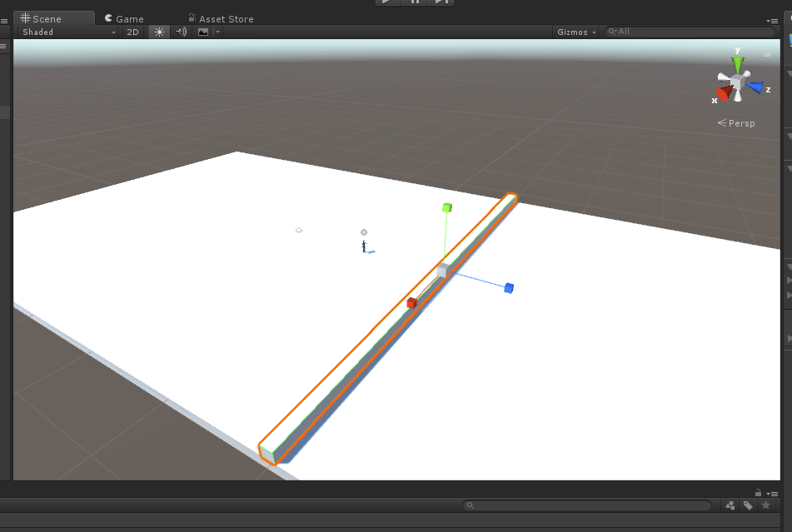Viewport: 792px width, 532px height.
Task: Select the light gizmo in the scene
Action: (x=364, y=232)
